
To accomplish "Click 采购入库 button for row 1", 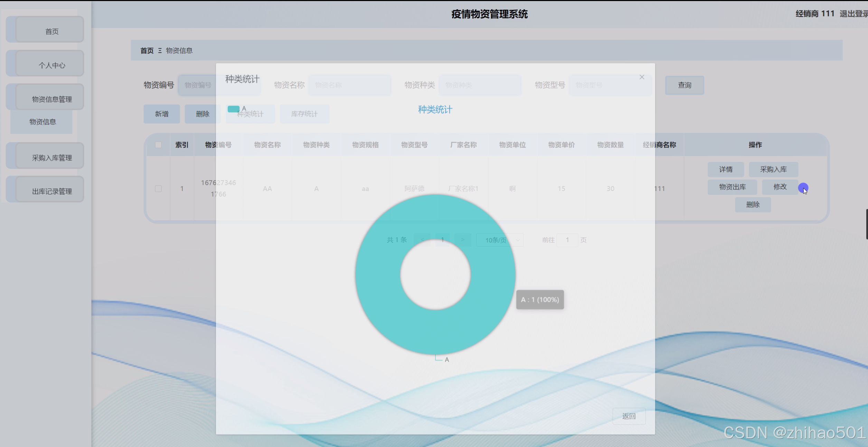I will pyautogui.click(x=773, y=169).
